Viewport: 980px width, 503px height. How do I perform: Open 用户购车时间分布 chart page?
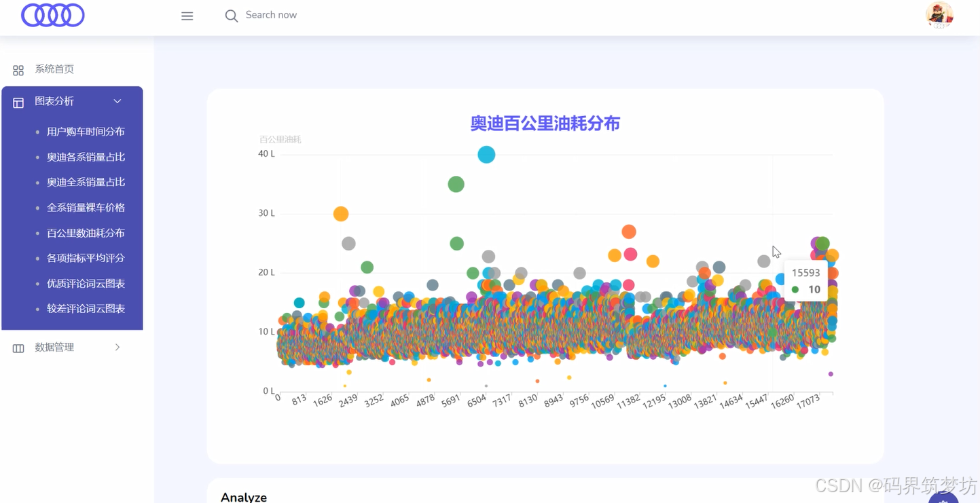coord(86,132)
